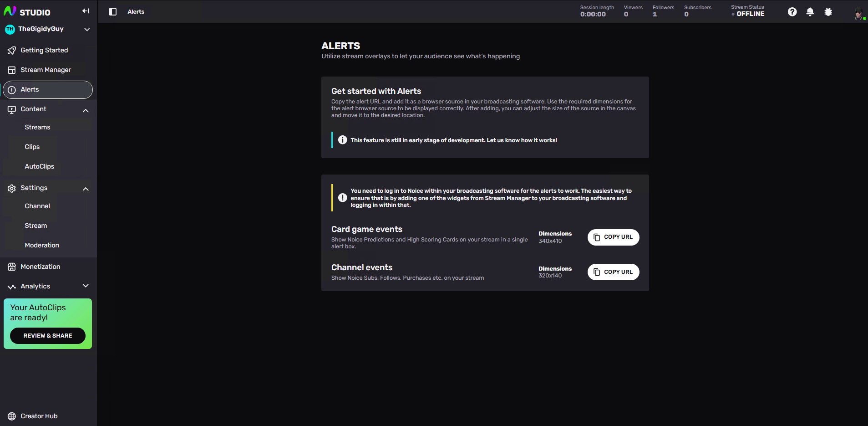
Task: Click the 340x410 dimensions text
Action: (550, 241)
